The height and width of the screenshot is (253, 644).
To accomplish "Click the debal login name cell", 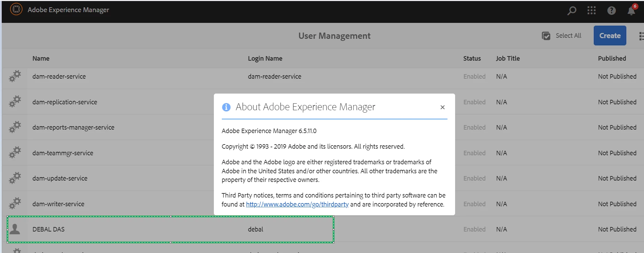I will click(x=255, y=229).
